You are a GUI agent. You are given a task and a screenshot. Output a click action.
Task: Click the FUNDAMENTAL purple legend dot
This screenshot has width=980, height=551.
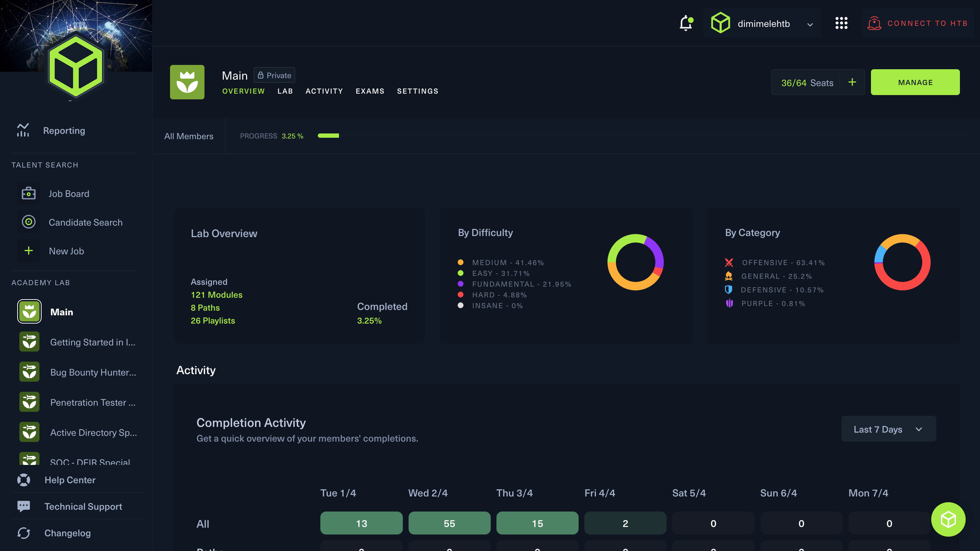[460, 283]
